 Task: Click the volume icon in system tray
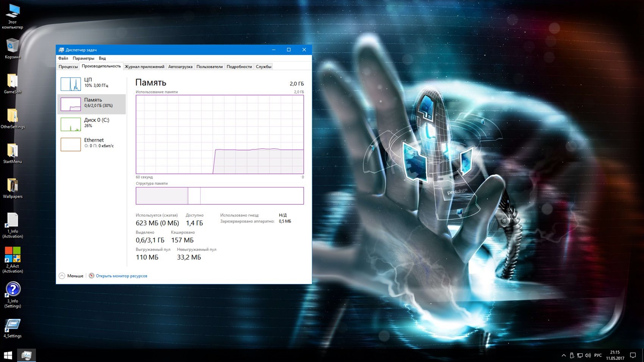(588, 355)
